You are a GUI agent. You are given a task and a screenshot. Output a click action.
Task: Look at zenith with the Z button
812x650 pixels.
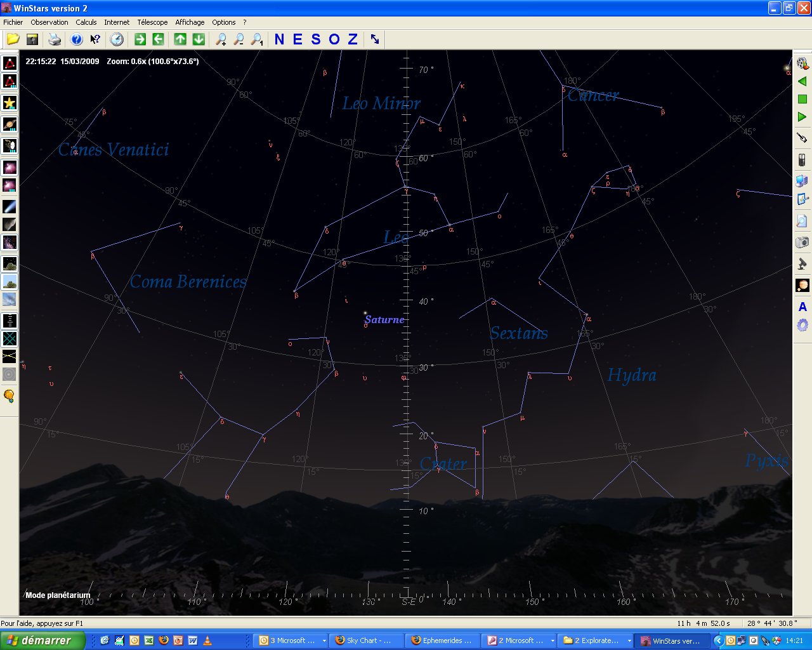click(x=353, y=39)
